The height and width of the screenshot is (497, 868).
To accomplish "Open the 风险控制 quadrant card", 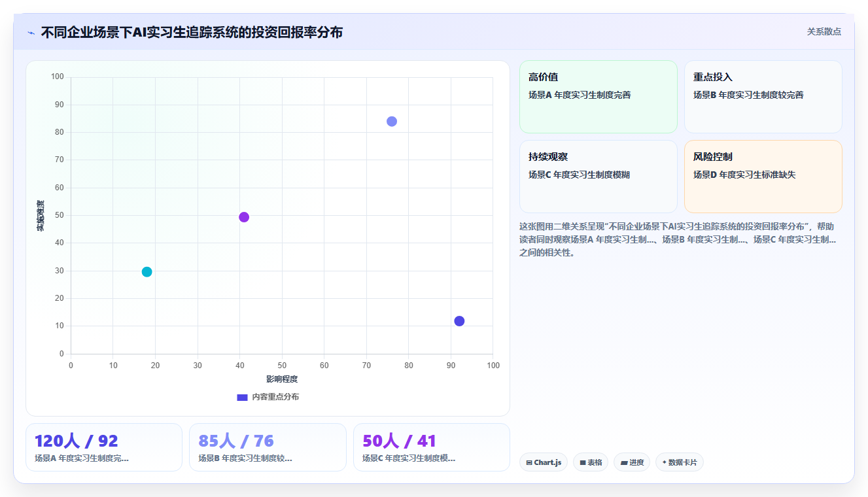I will click(763, 177).
